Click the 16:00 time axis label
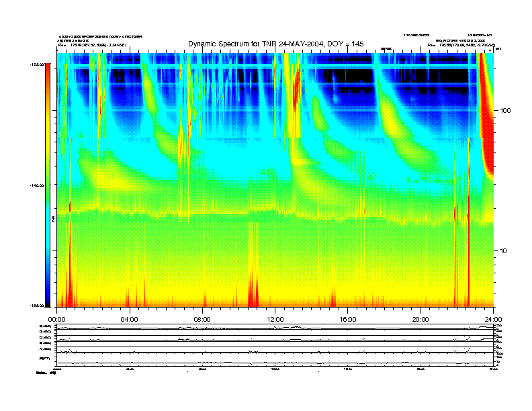 point(348,320)
